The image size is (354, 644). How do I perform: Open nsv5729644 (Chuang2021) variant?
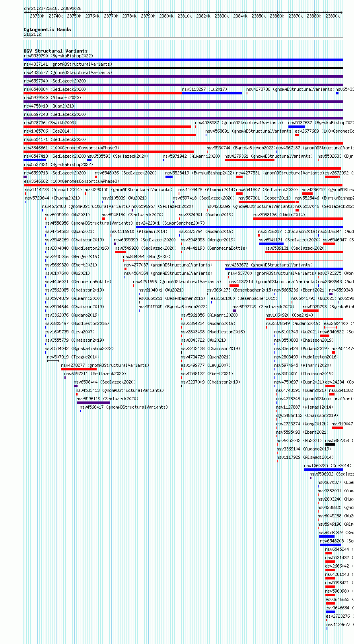[x=52, y=198]
